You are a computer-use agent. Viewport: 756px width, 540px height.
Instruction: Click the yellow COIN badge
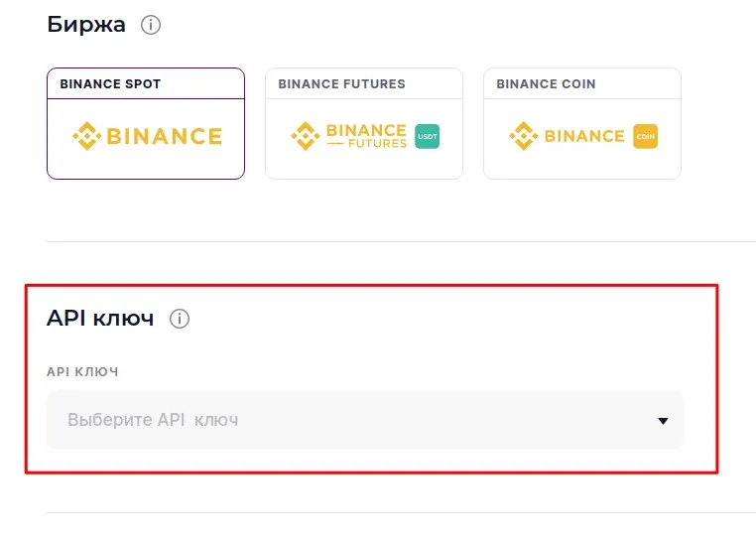tap(645, 137)
